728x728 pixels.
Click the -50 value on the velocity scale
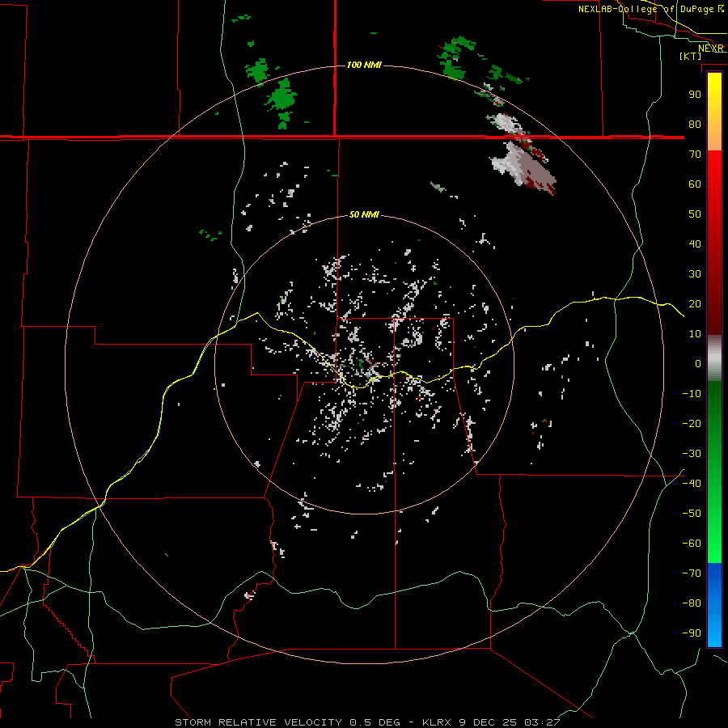coord(692,514)
